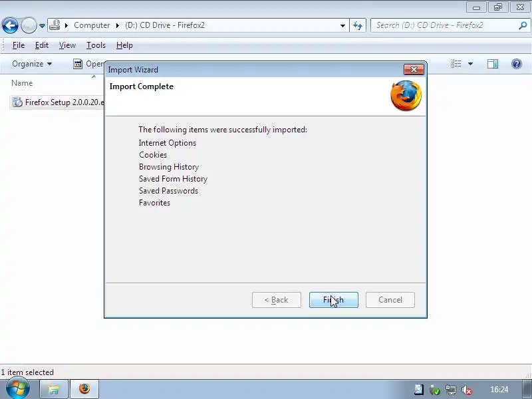The width and height of the screenshot is (532, 399).
Task: Open the recent pages dropdown arrow
Action: click(42, 25)
